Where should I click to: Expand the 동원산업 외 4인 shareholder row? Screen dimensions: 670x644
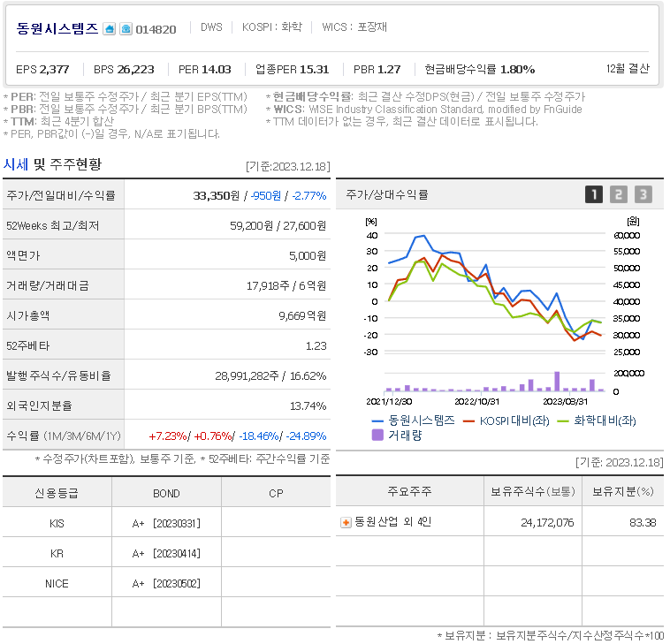[346, 522]
